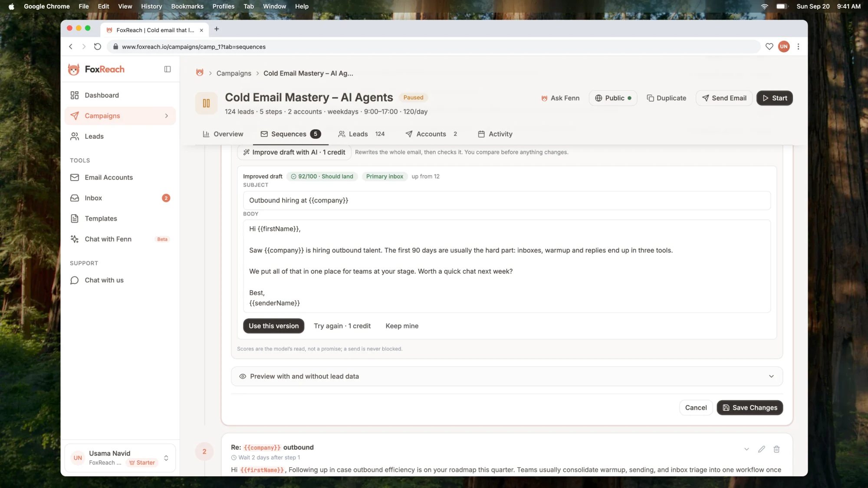Image resolution: width=868 pixels, height=488 pixels.
Task: Click heart icon in browser toolbar
Action: point(769,46)
